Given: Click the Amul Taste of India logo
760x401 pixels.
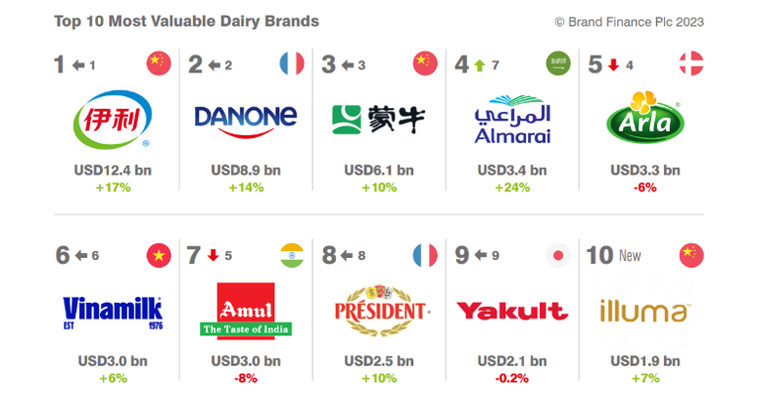Looking at the screenshot, I should pos(245,311).
